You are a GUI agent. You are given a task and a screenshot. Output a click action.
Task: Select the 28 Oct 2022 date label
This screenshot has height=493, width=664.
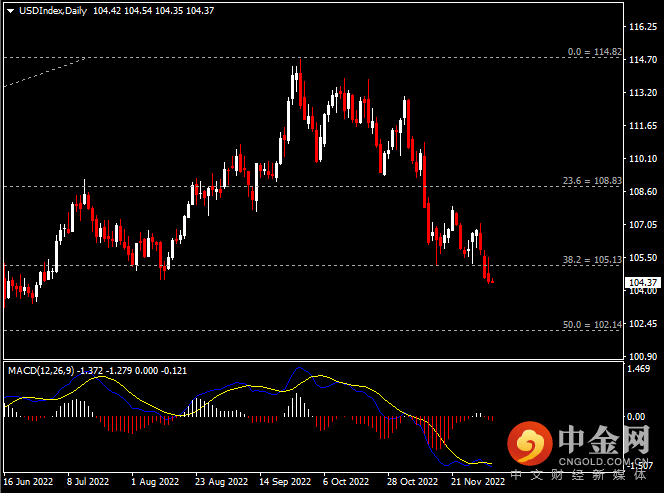pyautogui.click(x=411, y=481)
